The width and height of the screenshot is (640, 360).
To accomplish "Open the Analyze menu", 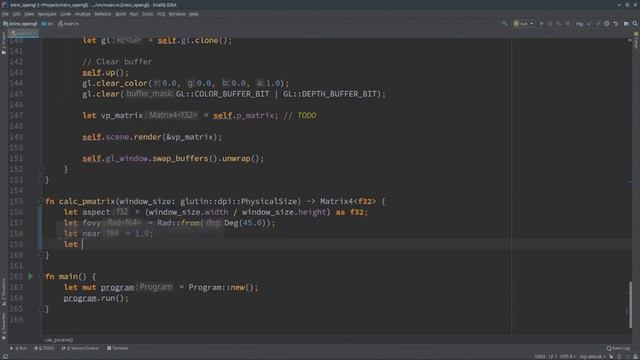I will point(82,14).
